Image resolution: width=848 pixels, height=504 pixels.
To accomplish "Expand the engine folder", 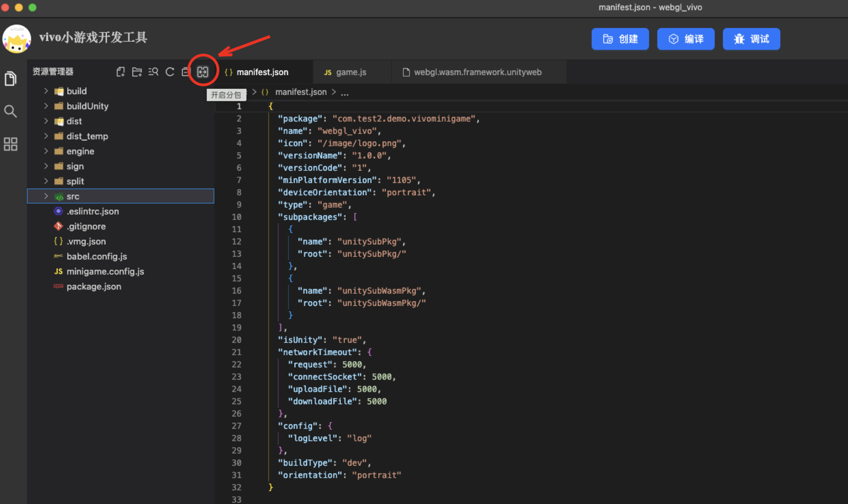I will (46, 151).
